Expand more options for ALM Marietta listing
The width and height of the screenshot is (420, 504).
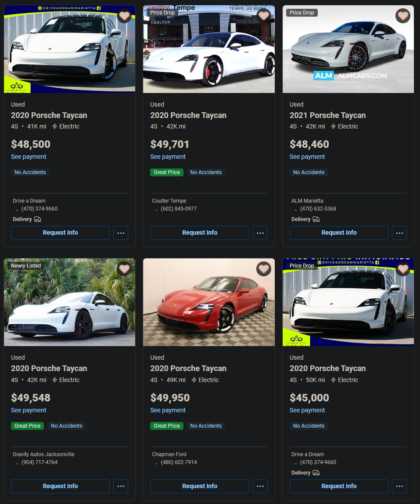[399, 233]
